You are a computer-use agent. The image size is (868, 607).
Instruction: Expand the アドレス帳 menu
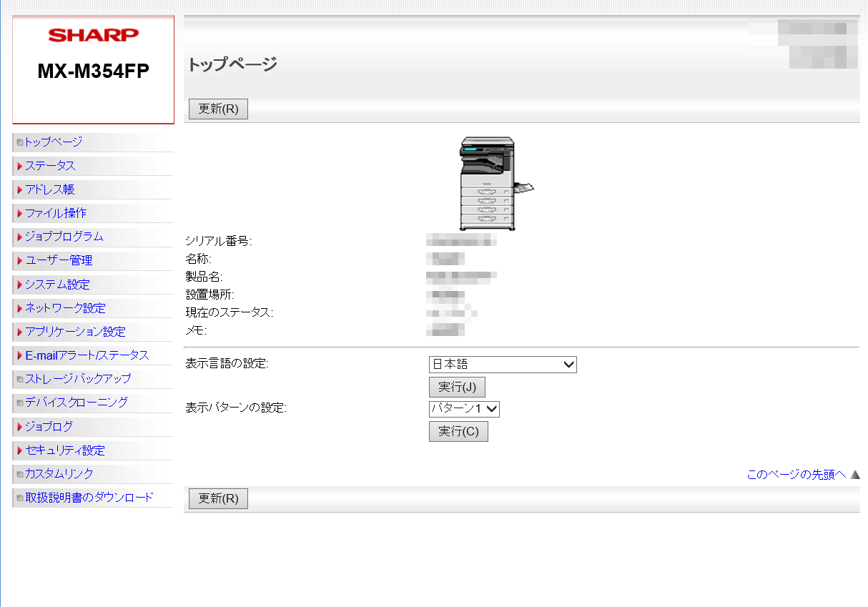point(50,189)
